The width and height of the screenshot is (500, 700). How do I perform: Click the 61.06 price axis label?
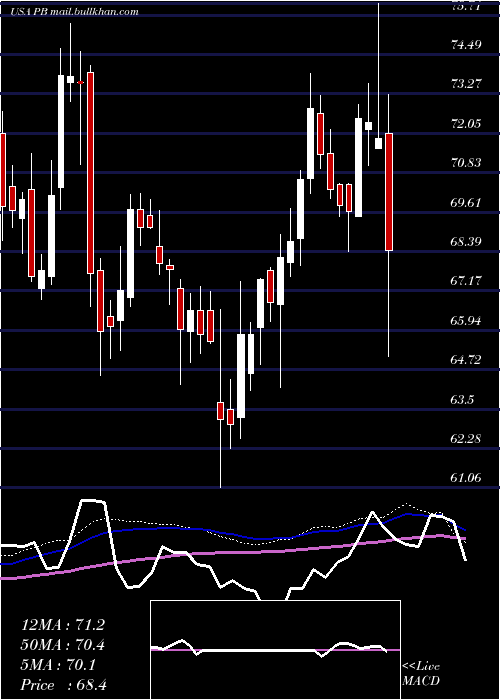click(466, 478)
